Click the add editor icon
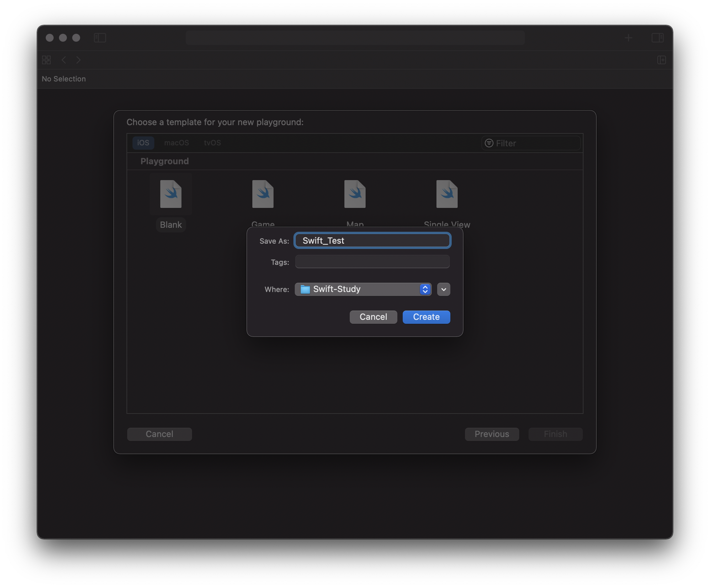This screenshot has height=588, width=710. pyautogui.click(x=661, y=60)
